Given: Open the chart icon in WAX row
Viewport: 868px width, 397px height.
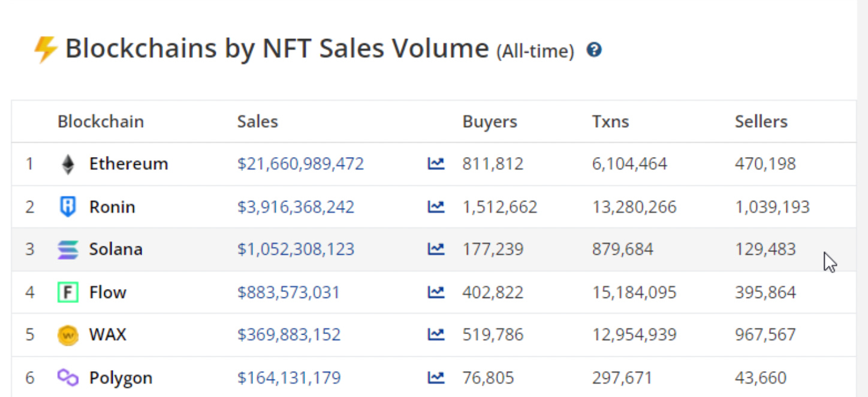Looking at the screenshot, I should click(436, 334).
